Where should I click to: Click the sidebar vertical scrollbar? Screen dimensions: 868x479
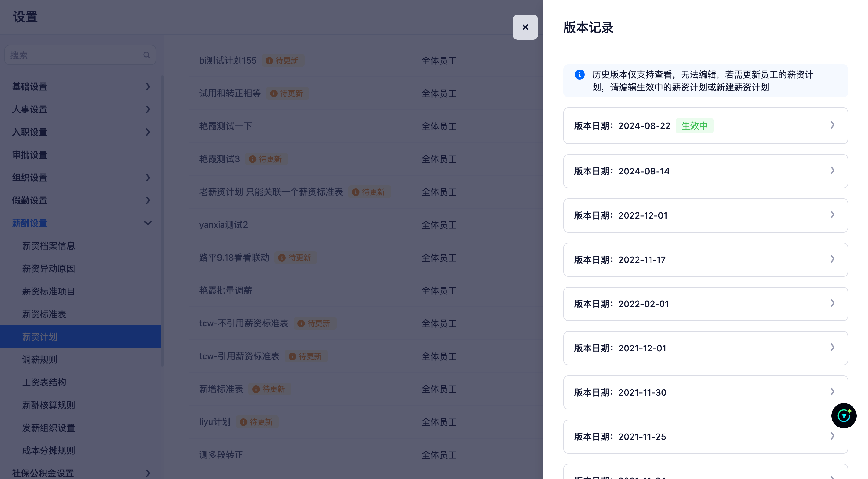point(162,221)
